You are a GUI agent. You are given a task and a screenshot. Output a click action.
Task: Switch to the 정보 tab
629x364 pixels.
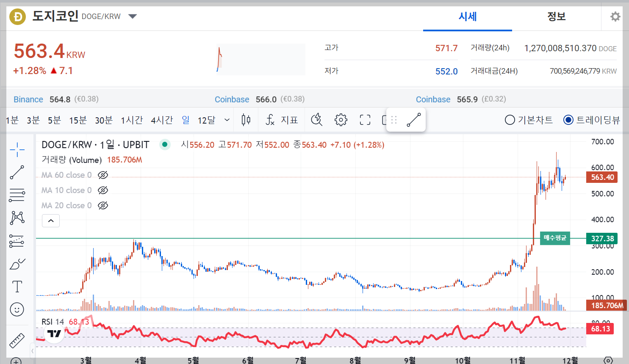(557, 17)
